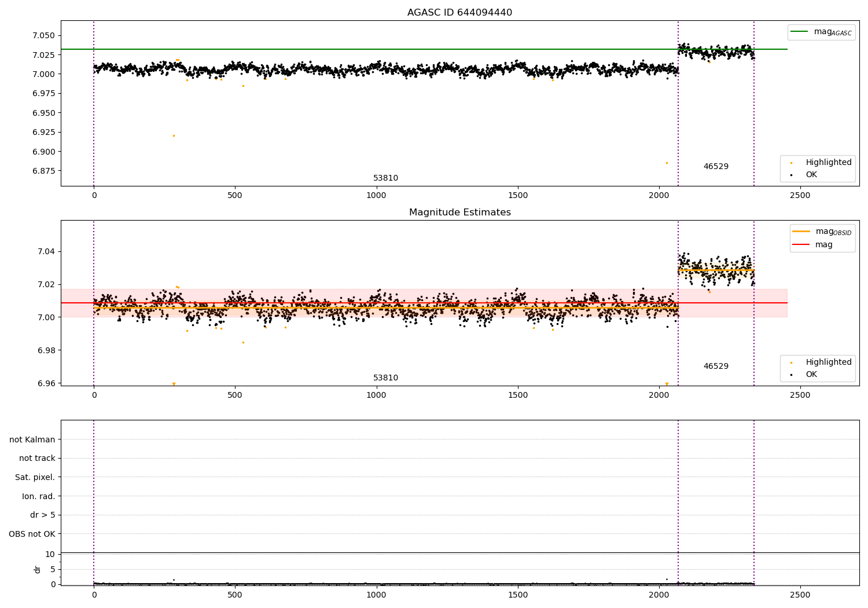
Task: Click the 6.950 y-axis tick label
Action: pyautogui.click(x=43, y=113)
